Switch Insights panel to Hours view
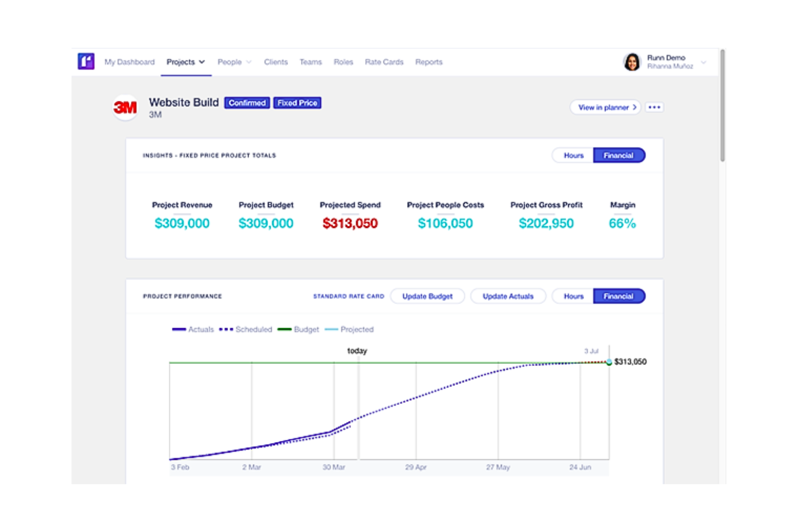 [x=573, y=155]
